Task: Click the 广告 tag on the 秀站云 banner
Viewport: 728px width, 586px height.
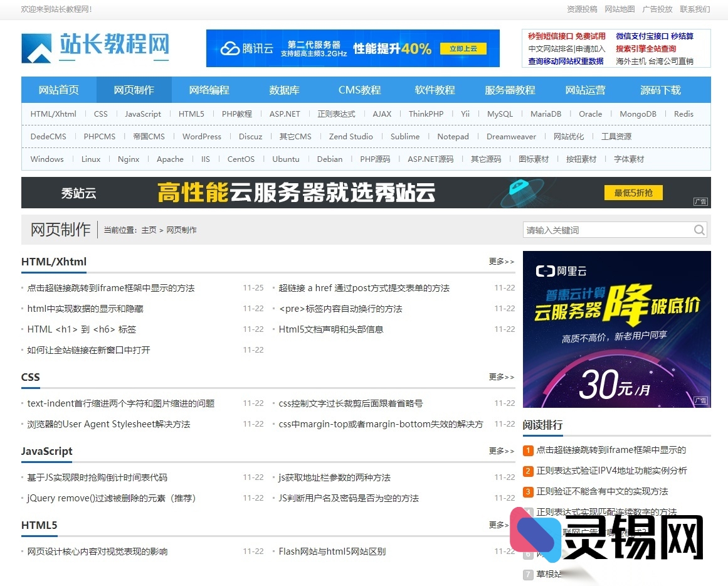Action: pos(700,202)
